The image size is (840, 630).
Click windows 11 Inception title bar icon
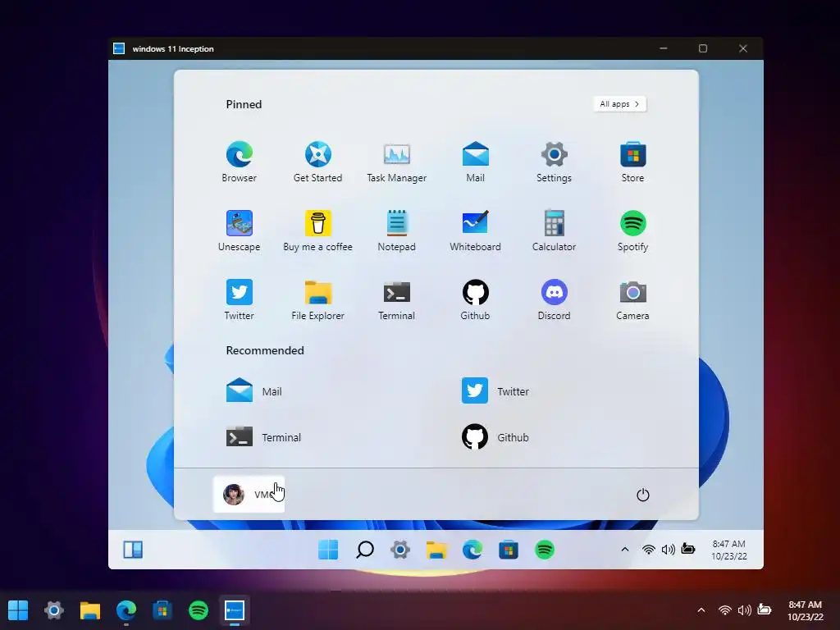[119, 48]
